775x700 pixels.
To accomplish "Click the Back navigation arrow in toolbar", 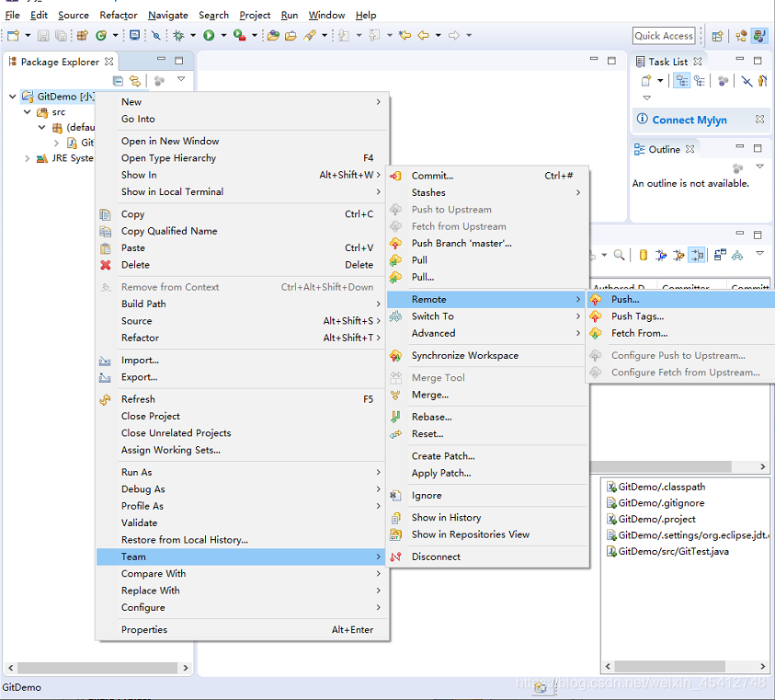I will (423, 35).
